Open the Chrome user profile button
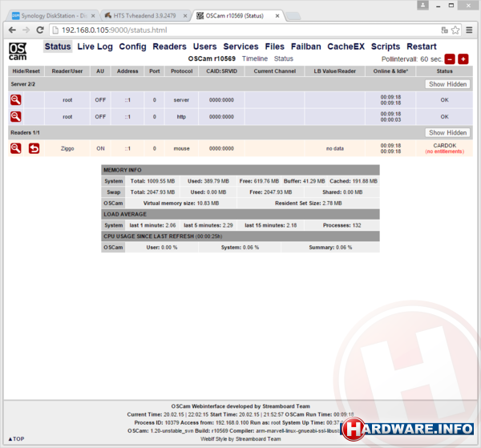 [422, 6]
